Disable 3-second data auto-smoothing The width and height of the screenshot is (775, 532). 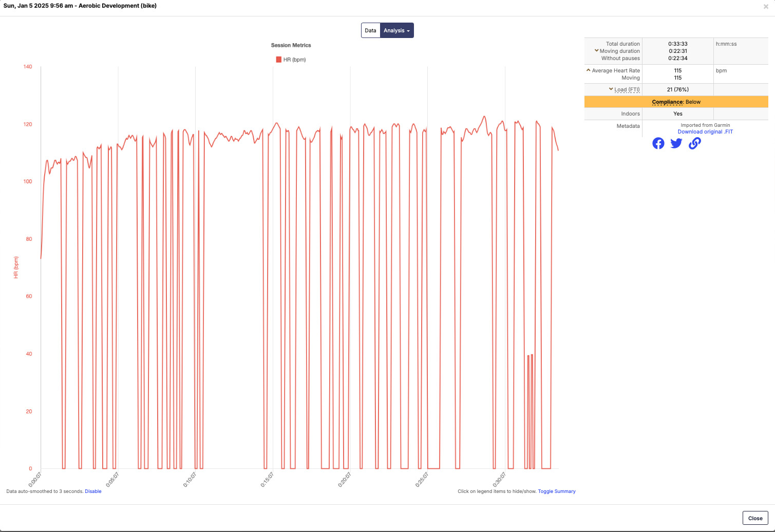[x=93, y=491]
